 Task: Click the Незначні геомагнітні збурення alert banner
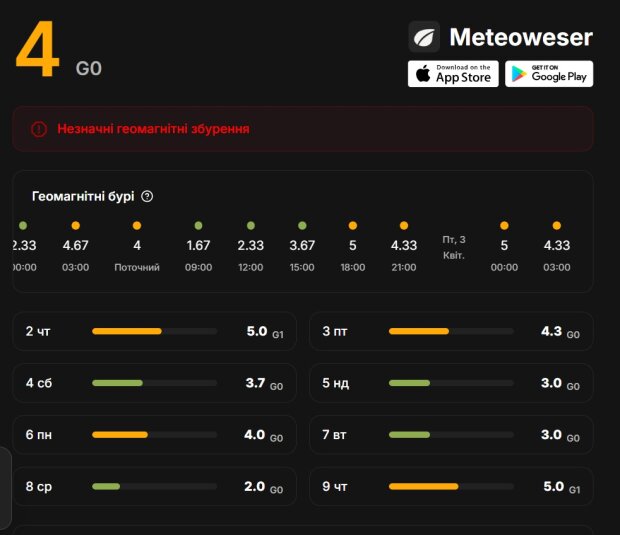click(x=302, y=129)
